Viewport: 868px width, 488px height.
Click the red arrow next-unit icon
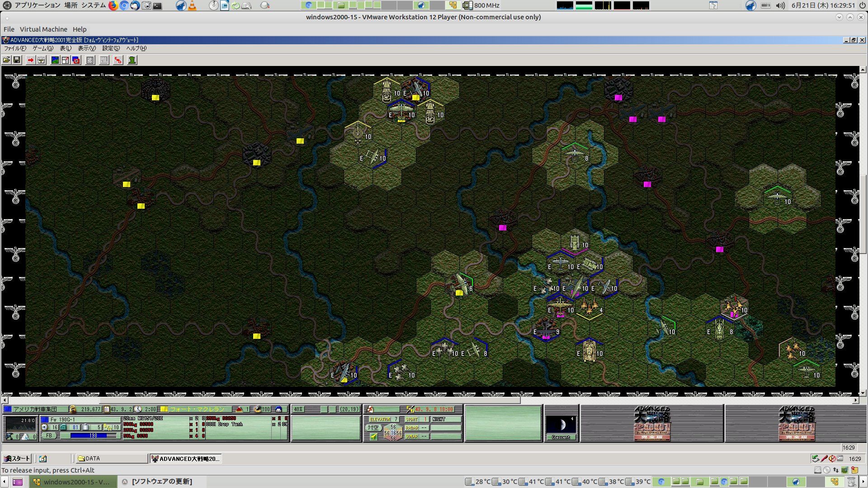30,60
